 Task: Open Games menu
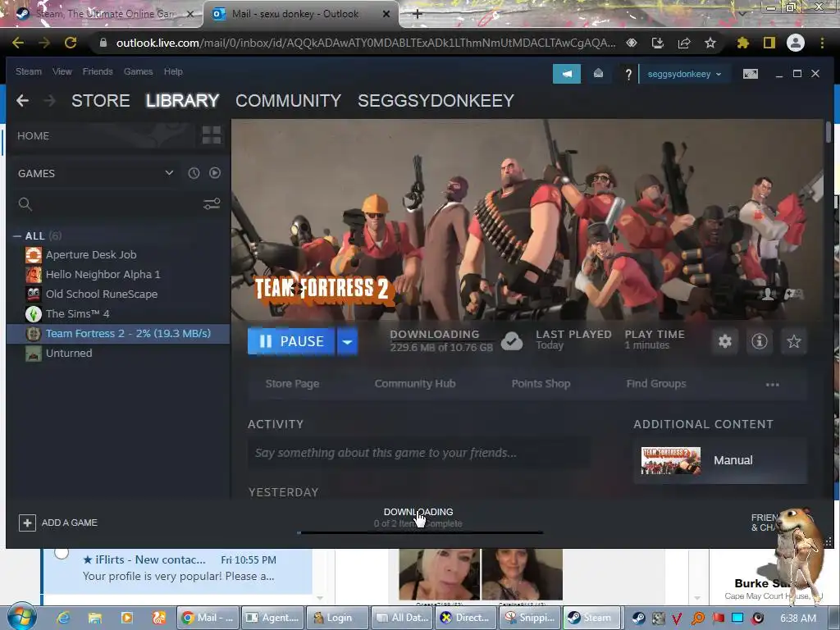[x=138, y=71]
